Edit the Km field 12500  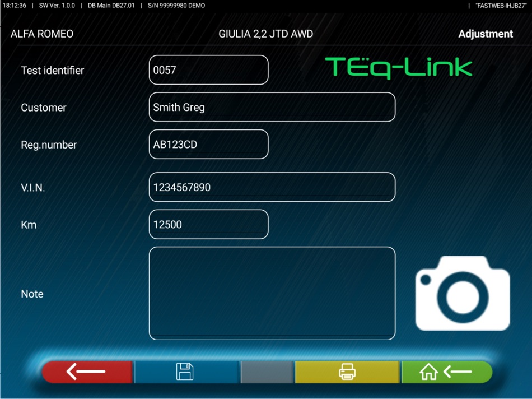point(209,225)
